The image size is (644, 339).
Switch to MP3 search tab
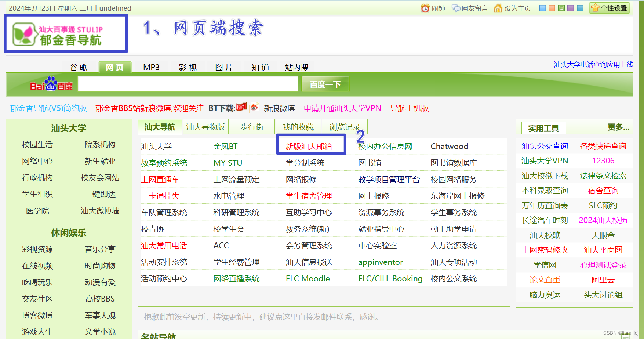coord(151,67)
